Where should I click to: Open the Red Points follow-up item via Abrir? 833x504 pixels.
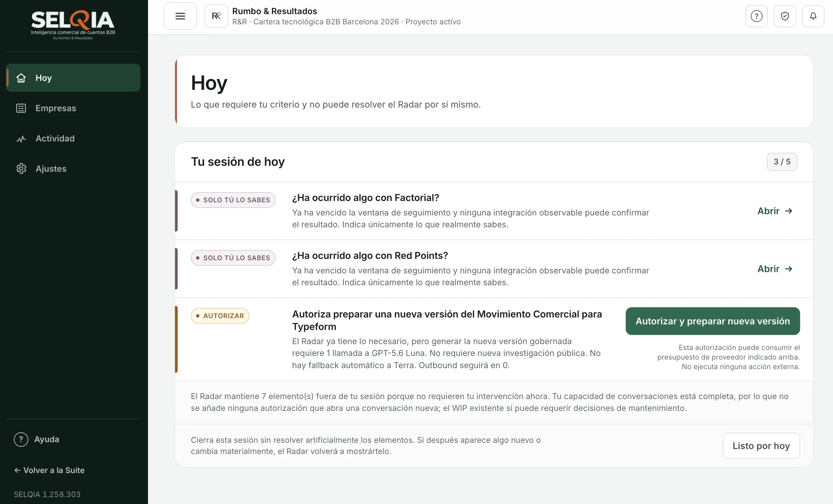coord(775,269)
